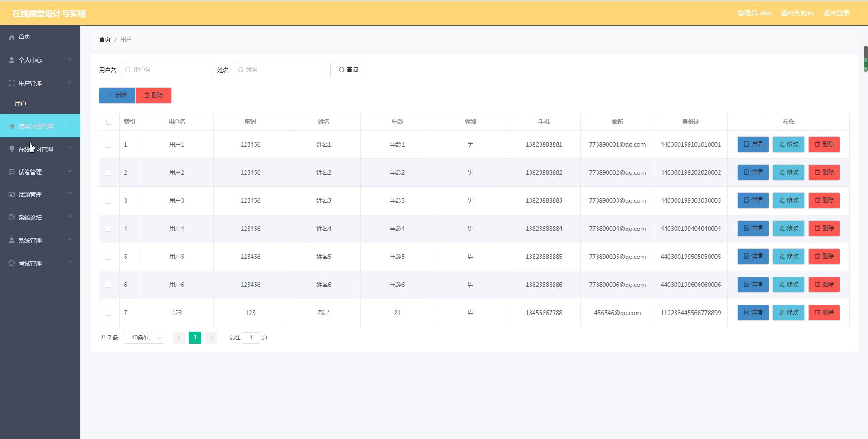
Task: Click 退出登录 in header
Action: point(836,13)
